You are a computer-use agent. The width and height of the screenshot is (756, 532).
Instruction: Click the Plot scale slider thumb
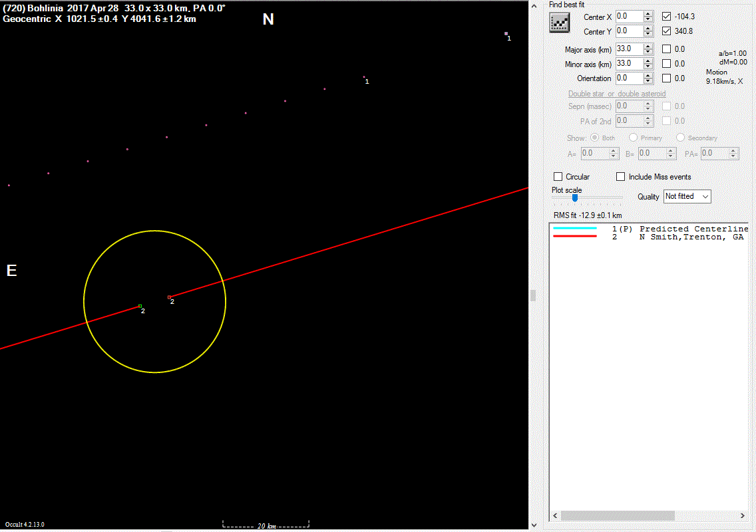click(x=575, y=198)
